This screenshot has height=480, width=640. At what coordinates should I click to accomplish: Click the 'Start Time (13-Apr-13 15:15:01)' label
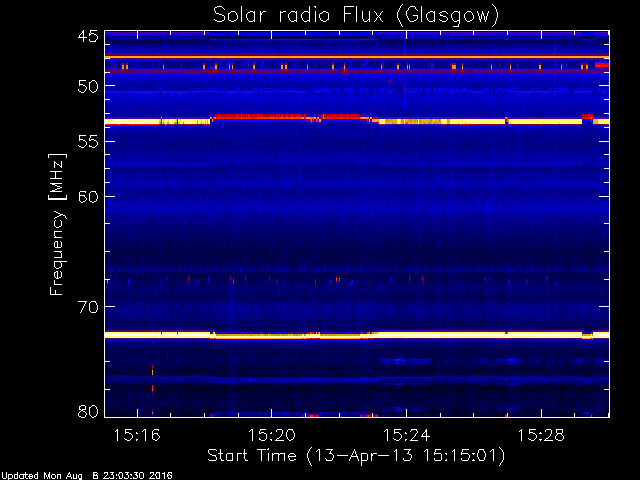tap(356, 456)
